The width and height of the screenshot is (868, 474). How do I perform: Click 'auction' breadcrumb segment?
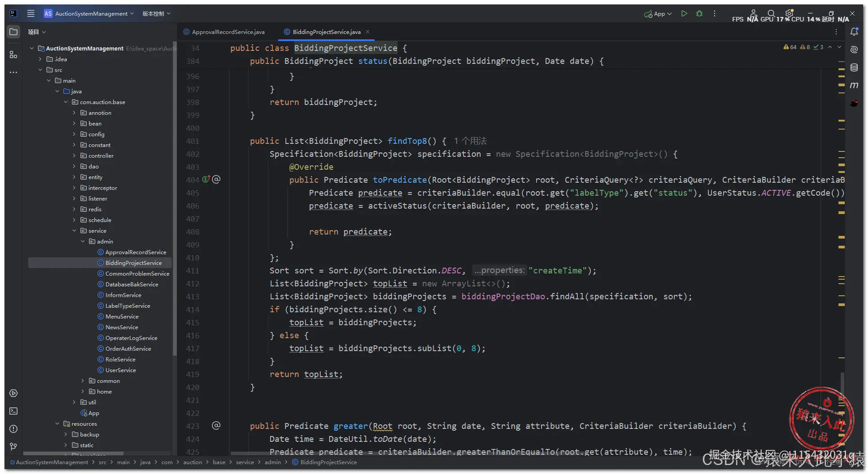click(x=193, y=462)
